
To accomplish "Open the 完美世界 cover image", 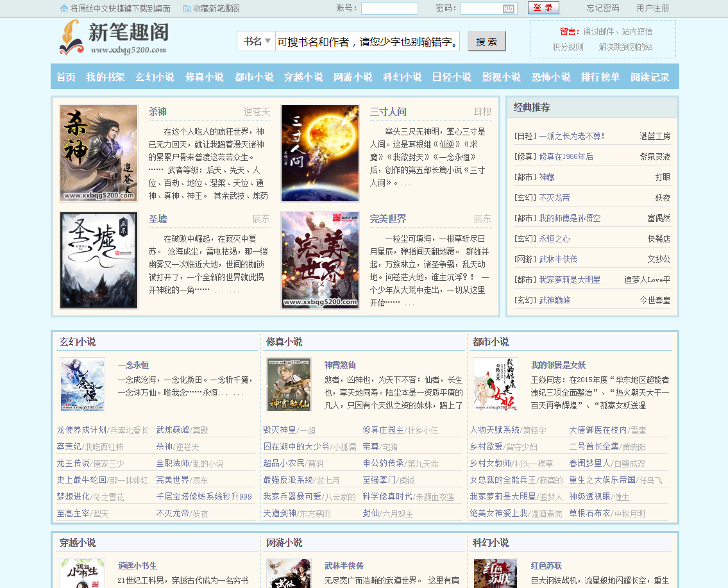I will pos(320,260).
